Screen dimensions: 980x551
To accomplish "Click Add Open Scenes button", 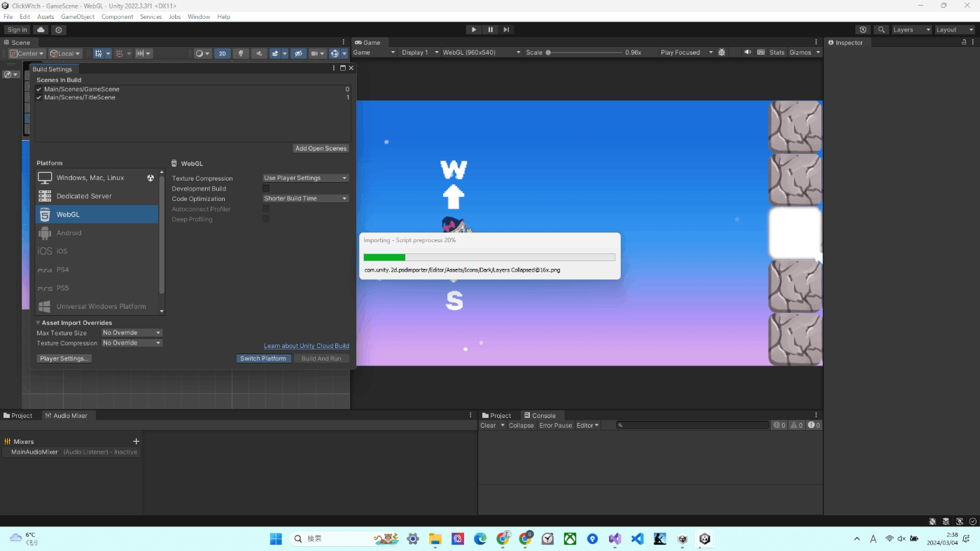I will point(321,148).
